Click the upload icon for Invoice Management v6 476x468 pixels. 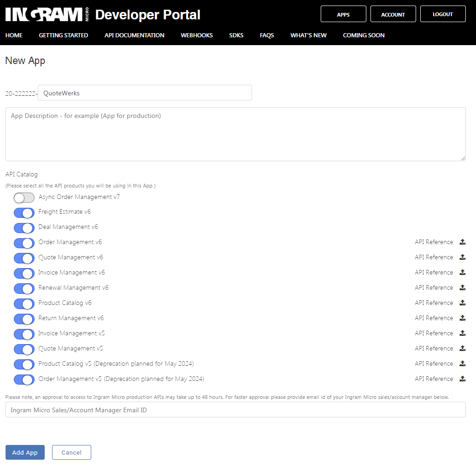point(462,273)
